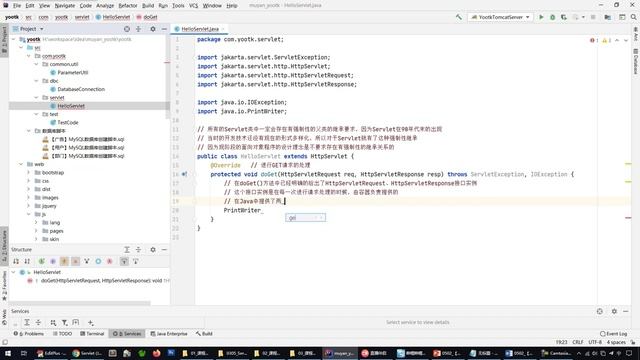Collapse the yootk root project node

14,39
